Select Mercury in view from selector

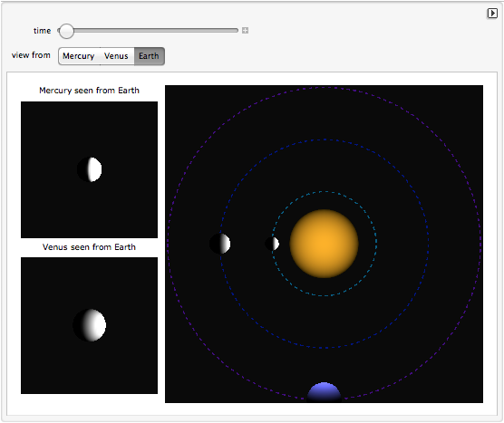point(79,56)
